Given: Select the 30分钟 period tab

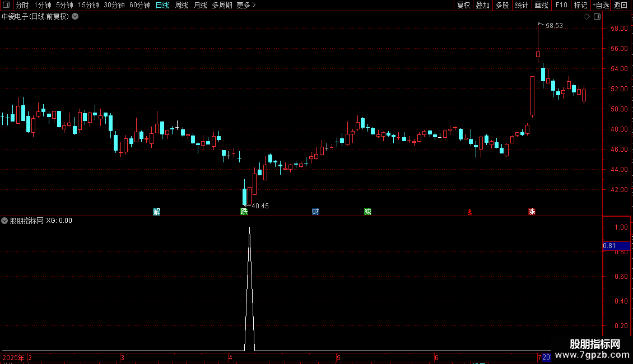Looking at the screenshot, I should [114, 5].
